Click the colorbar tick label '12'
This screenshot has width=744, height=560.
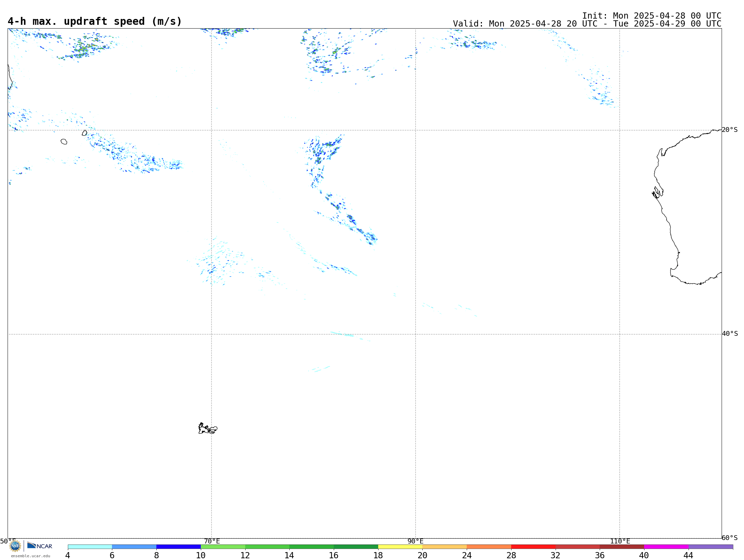245,556
